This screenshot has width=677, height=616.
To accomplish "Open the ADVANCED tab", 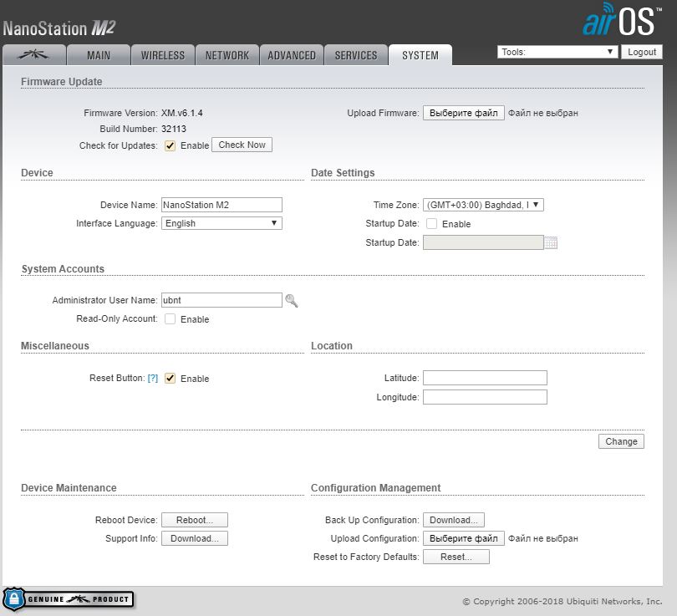I will coord(292,55).
